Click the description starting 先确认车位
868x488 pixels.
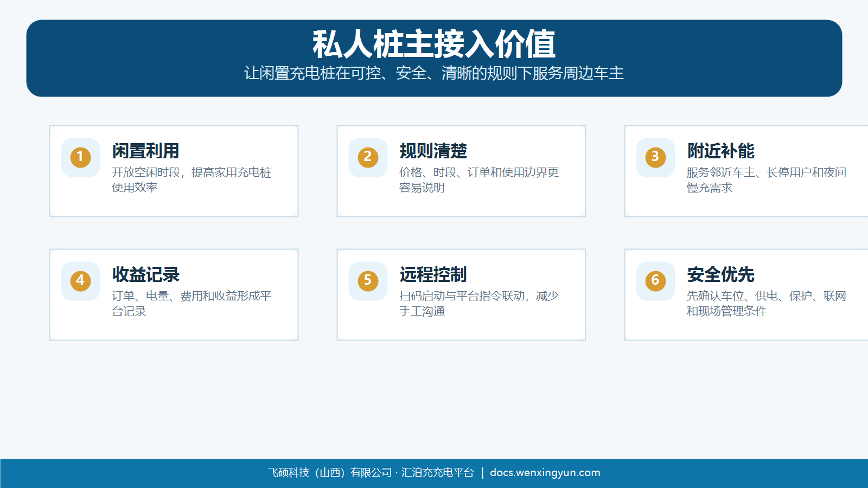tap(767, 304)
